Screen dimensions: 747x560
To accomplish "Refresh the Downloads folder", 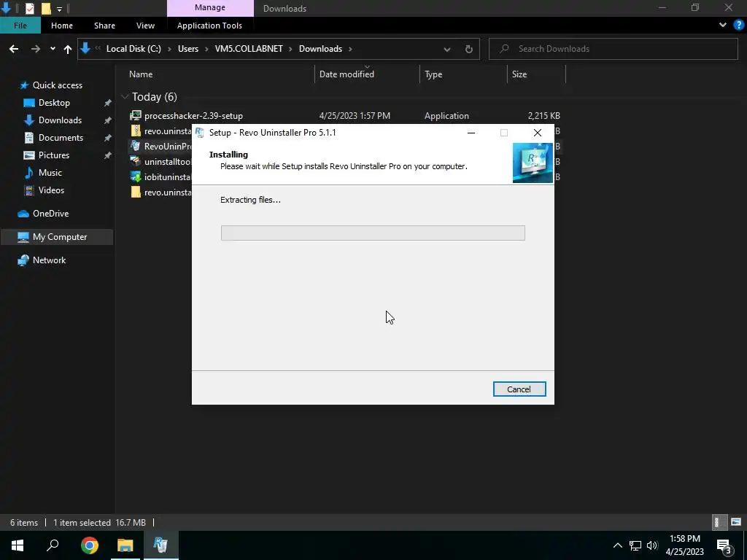I will (469, 49).
